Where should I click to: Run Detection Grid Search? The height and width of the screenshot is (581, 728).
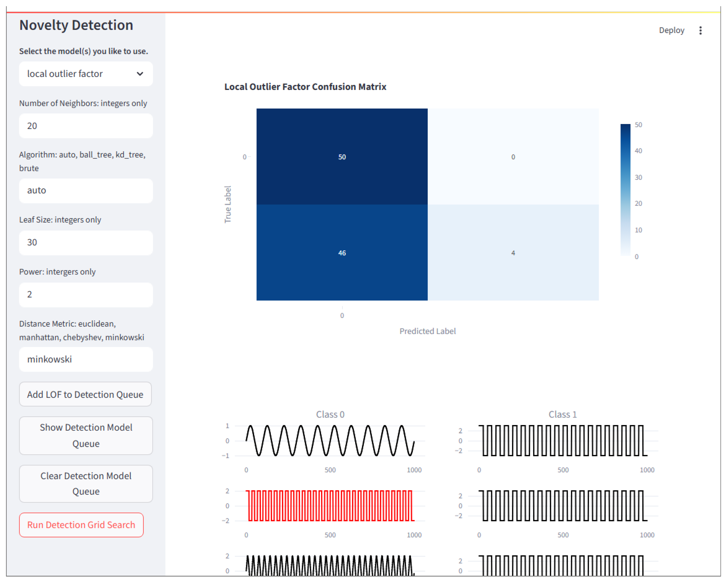pos(81,525)
